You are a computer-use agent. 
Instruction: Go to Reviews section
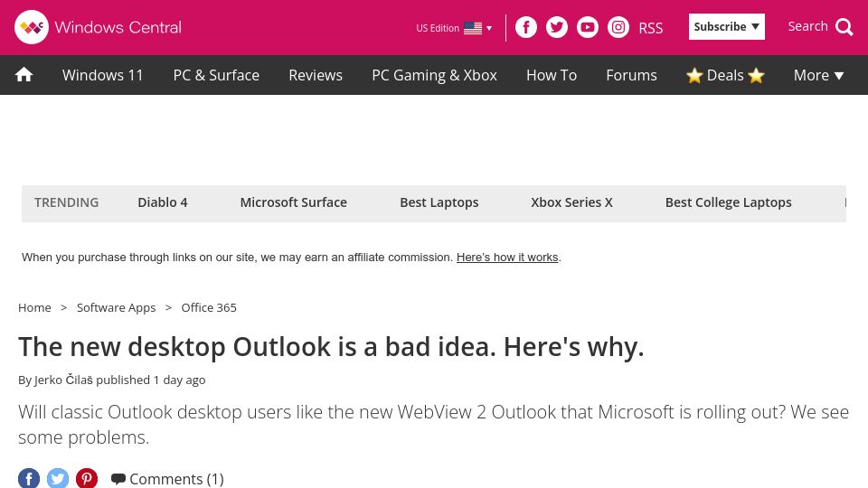tap(316, 75)
